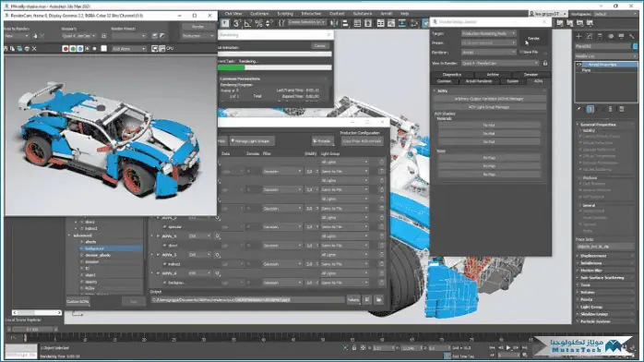Open the Create tab plus icon in command panel
This screenshot has width=644, height=362.
pos(578,37)
